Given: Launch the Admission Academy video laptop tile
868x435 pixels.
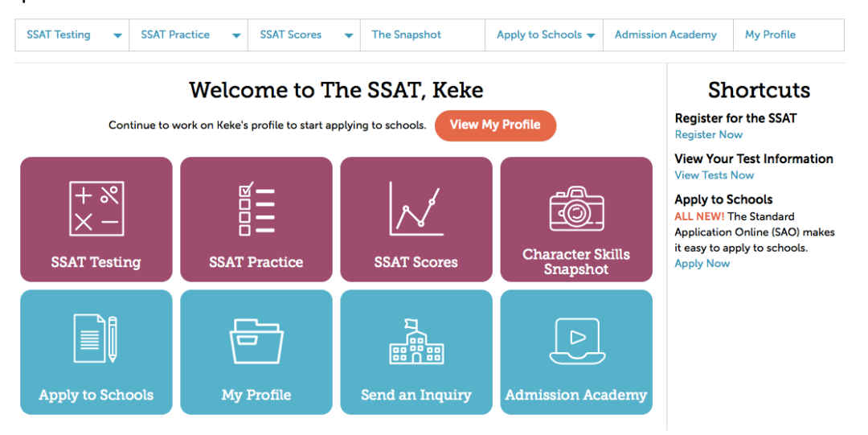Looking at the screenshot, I should (x=576, y=352).
